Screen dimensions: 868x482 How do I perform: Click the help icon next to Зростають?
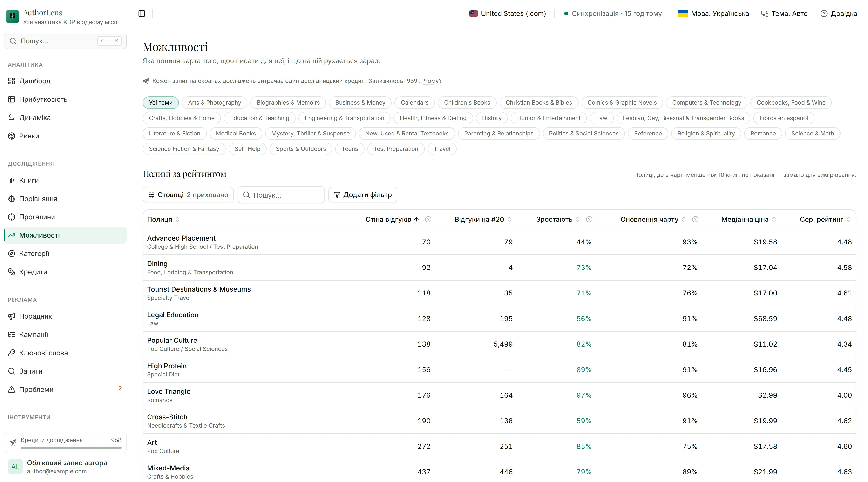[x=589, y=219]
